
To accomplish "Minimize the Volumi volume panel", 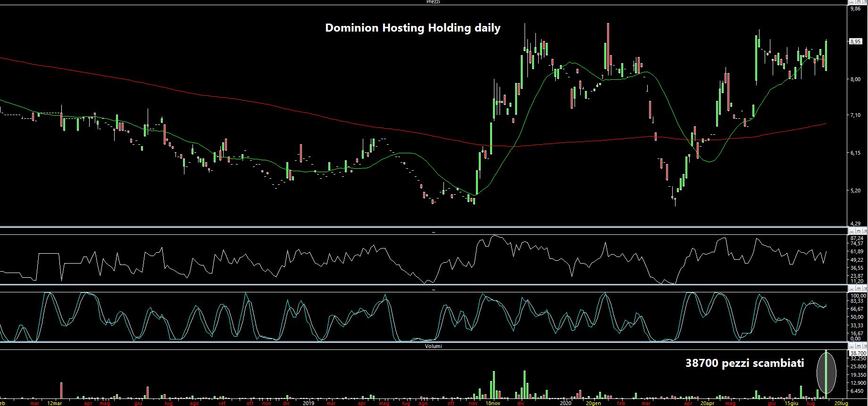I will coord(851,346).
